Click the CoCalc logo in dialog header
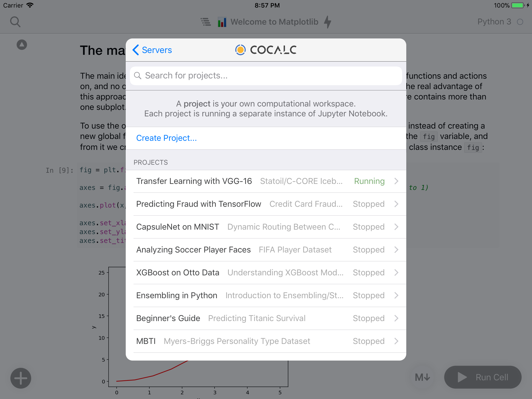This screenshot has width=532, height=399. (x=266, y=50)
